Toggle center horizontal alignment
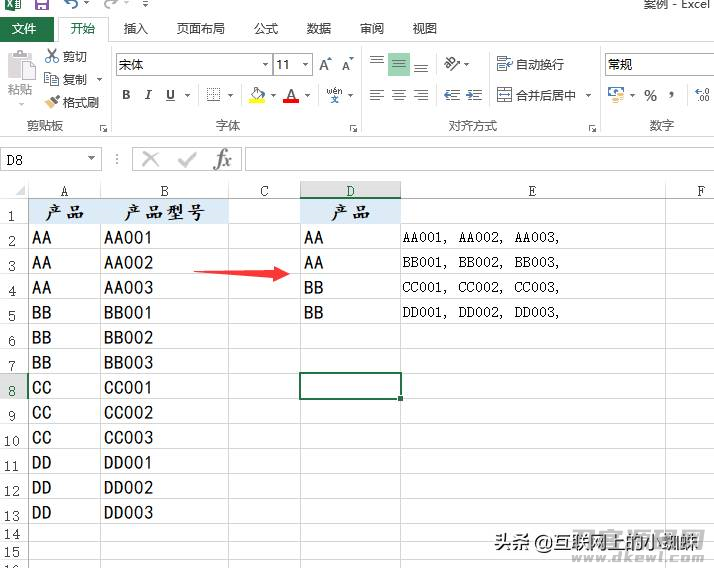This screenshot has width=714, height=568. click(x=399, y=95)
